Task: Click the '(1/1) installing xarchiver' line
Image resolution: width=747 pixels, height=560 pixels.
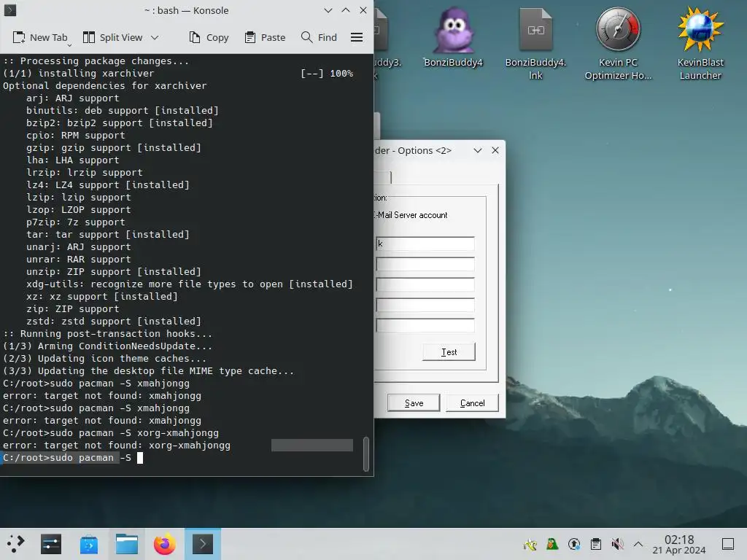Action: point(79,74)
